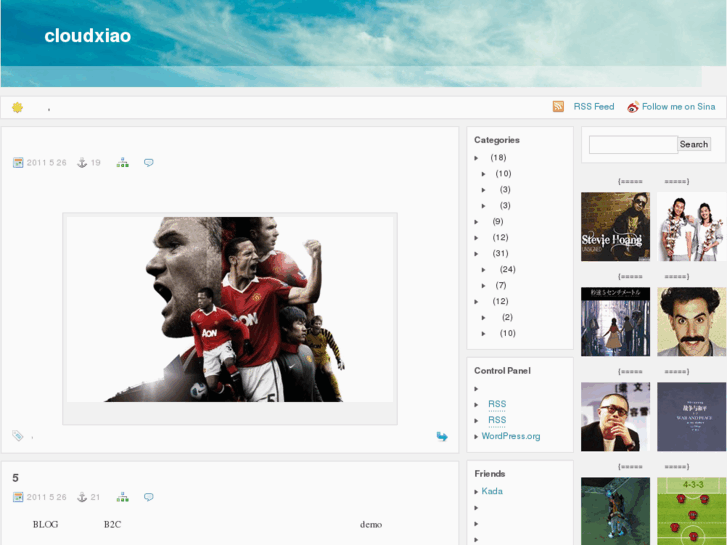
Task: Click calendar icon on first post
Action: coord(18,163)
